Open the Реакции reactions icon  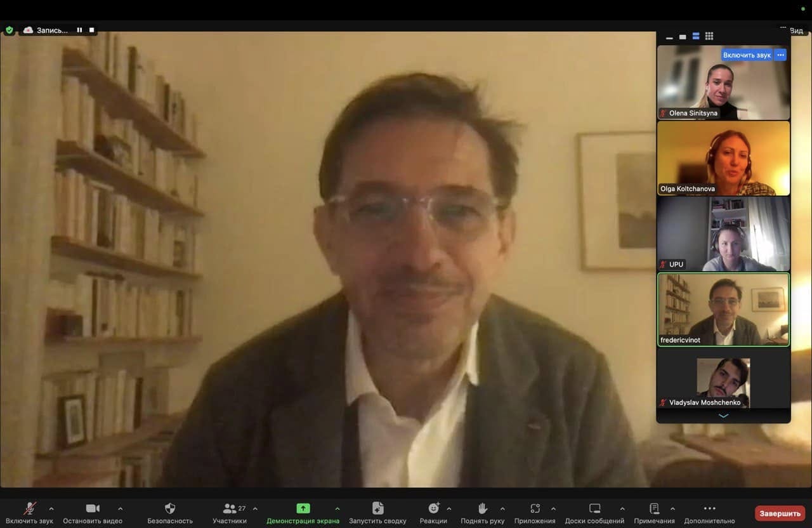(x=433, y=508)
